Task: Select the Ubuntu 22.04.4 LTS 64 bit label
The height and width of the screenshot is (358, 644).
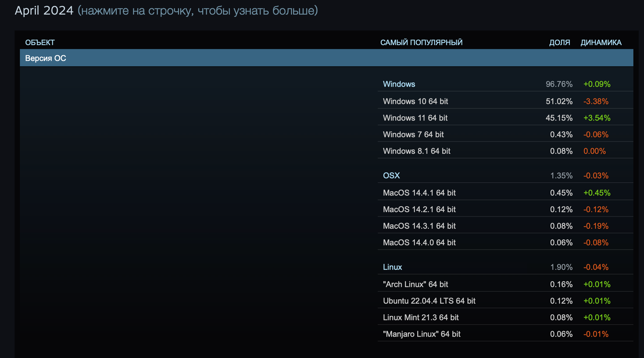Action: click(429, 301)
